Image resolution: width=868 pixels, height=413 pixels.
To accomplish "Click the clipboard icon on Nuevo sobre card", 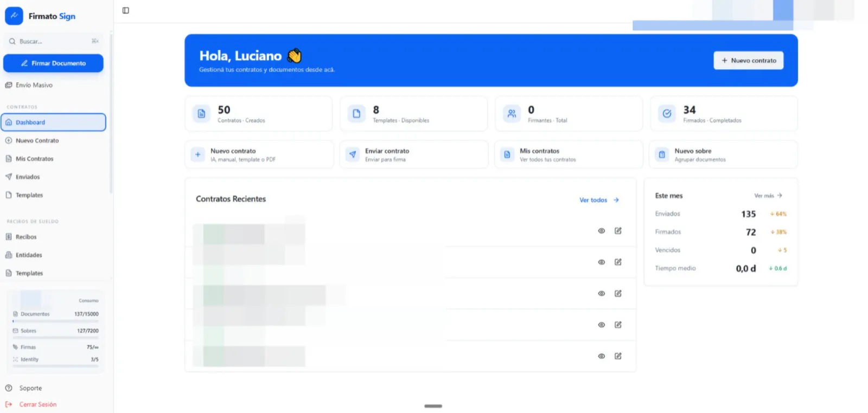I will pos(662,154).
